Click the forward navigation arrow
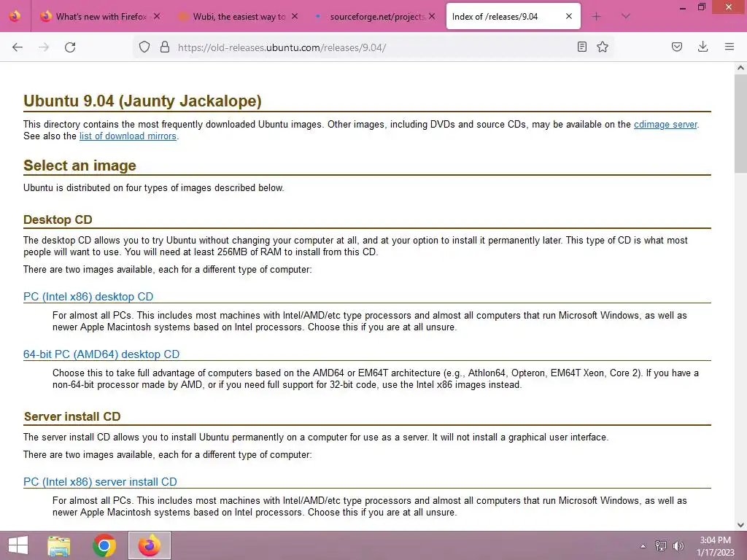 (44, 47)
